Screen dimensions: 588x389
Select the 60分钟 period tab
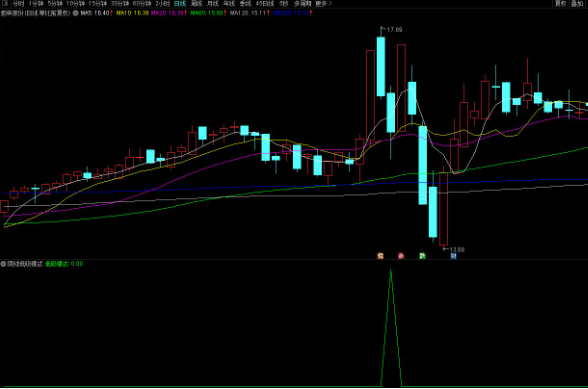[x=142, y=4]
